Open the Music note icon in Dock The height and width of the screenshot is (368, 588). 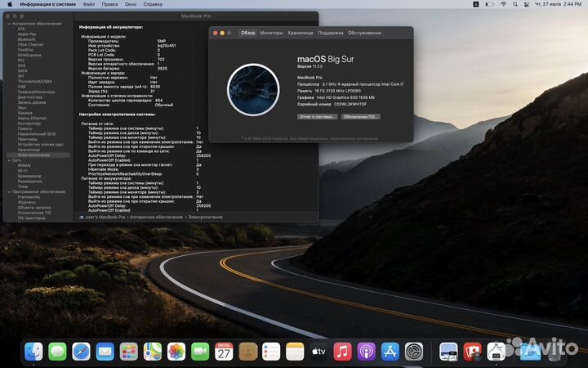pos(343,352)
